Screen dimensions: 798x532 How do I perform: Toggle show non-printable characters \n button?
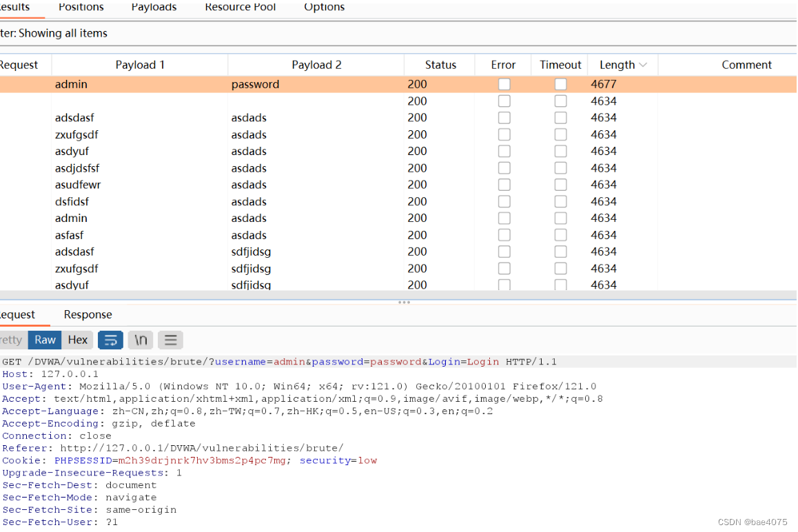click(x=141, y=340)
